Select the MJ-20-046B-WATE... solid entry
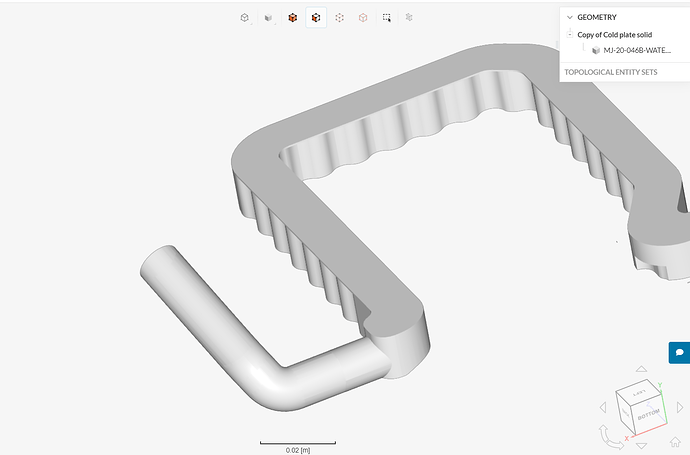The height and width of the screenshot is (455, 690). tap(637, 50)
